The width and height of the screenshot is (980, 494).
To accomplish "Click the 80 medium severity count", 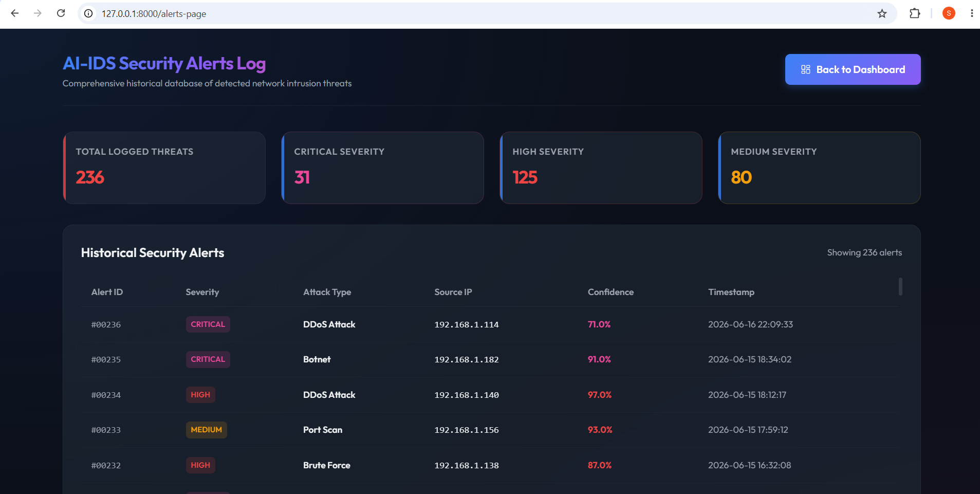I will 741,177.
